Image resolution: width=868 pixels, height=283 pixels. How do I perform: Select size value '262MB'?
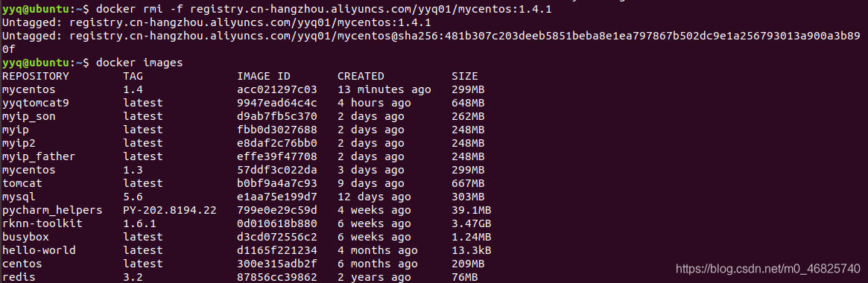pos(468,115)
